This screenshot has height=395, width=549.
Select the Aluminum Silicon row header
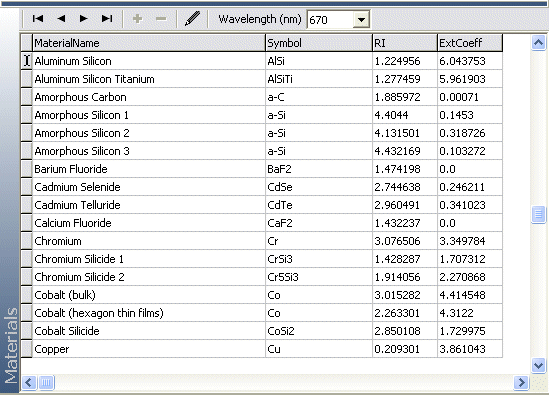[x=27, y=61]
